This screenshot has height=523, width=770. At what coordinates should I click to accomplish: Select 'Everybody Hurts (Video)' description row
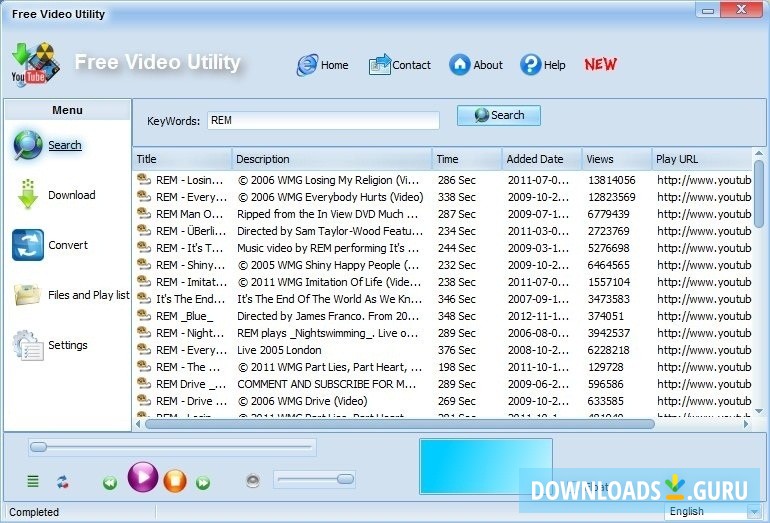click(330, 197)
